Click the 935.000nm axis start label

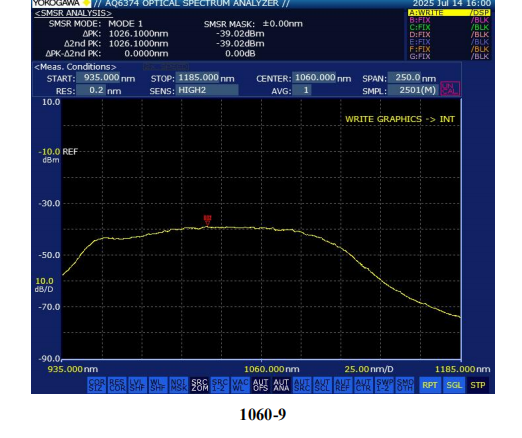[x=73, y=369]
